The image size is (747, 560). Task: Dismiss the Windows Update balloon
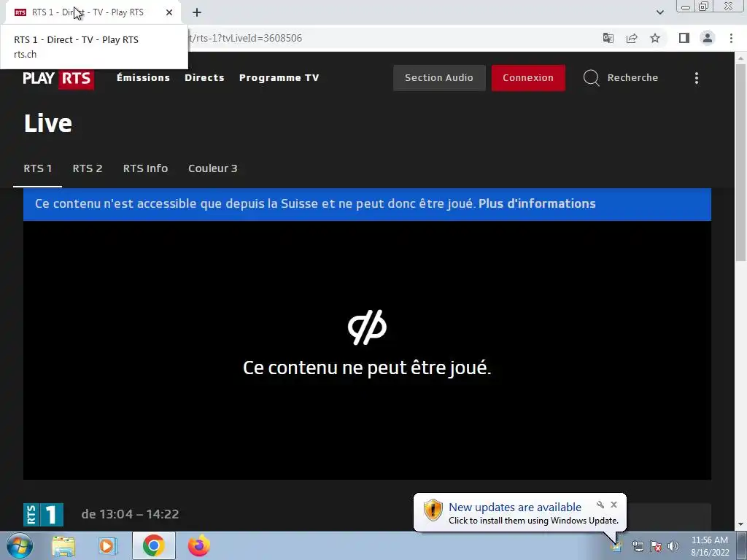point(614,505)
